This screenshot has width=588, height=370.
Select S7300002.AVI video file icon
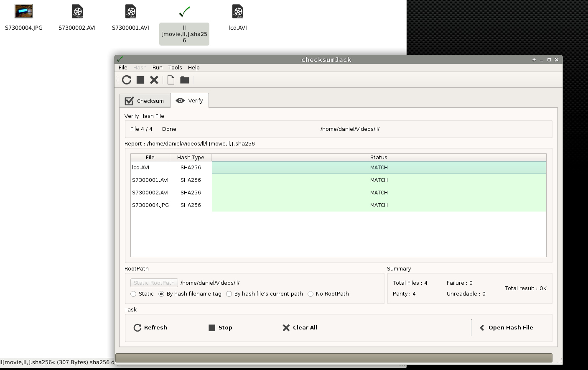[x=77, y=11]
